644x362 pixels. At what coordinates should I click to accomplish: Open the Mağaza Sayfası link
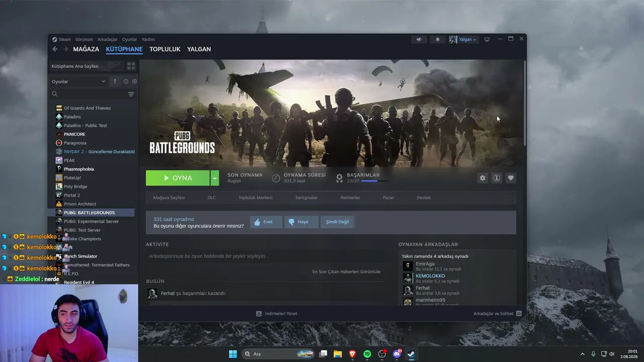(169, 198)
